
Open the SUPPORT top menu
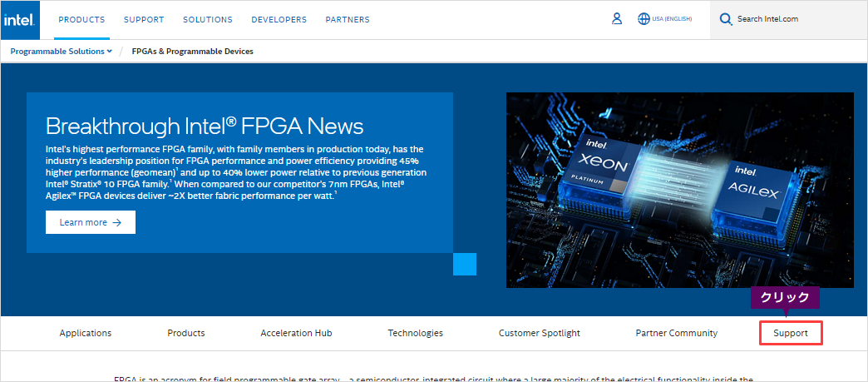click(144, 19)
